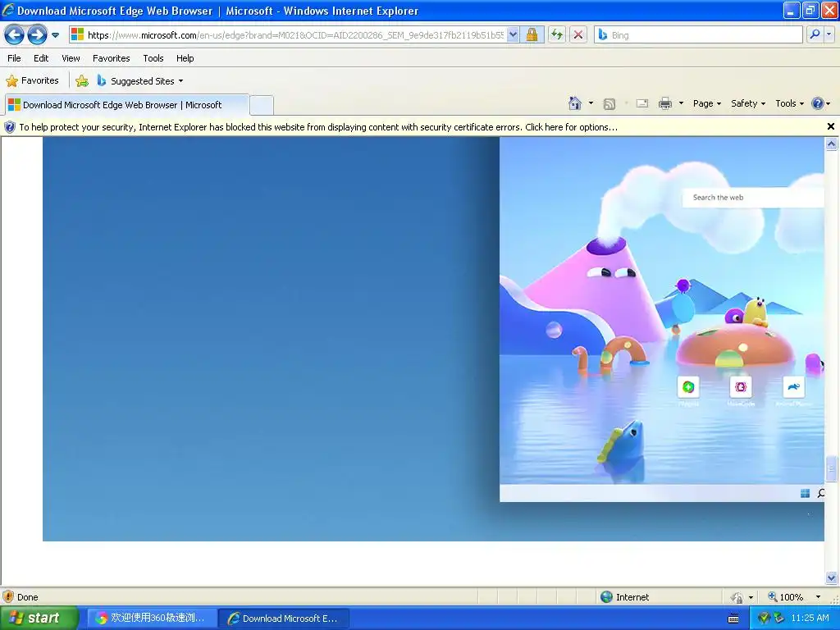Click the Forward navigation arrow
The height and width of the screenshot is (630, 840).
coord(37,35)
